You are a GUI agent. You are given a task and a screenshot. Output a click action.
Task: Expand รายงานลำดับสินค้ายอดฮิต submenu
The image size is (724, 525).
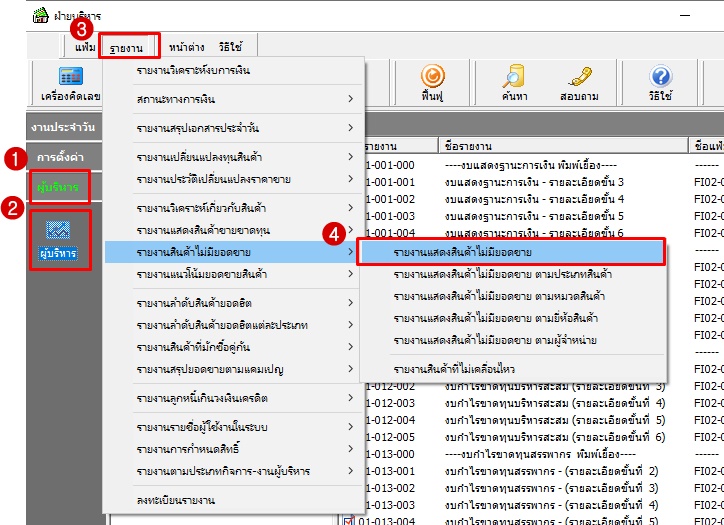[x=231, y=303]
